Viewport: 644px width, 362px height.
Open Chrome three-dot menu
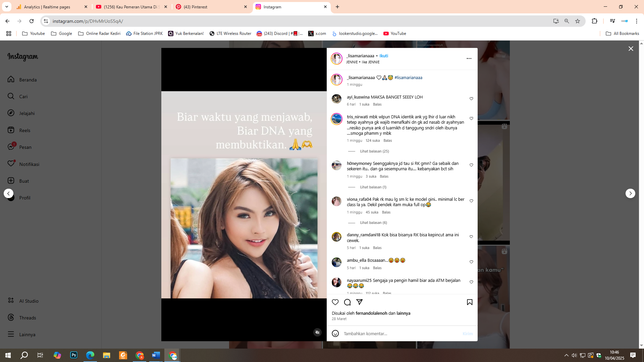[x=637, y=21]
